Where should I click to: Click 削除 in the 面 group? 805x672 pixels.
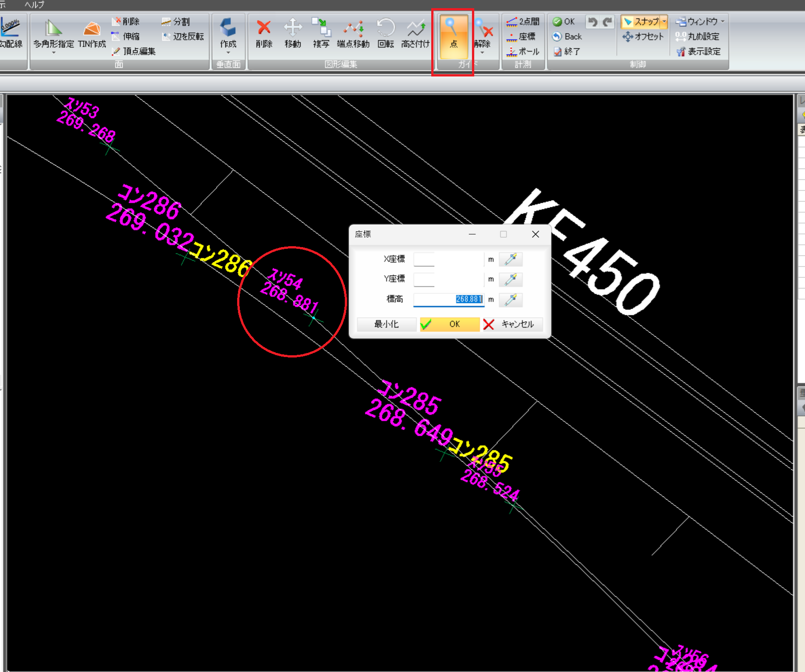pos(125,21)
